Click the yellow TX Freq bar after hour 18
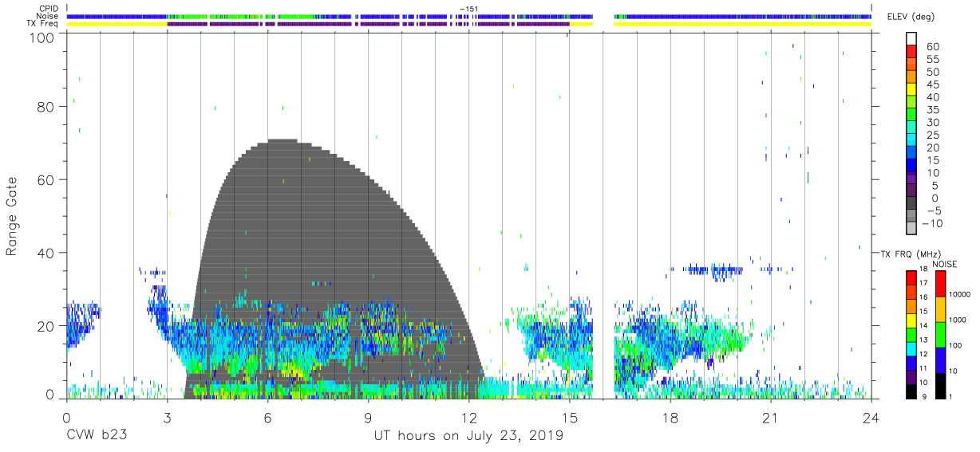The height and width of the screenshot is (452, 980). (742, 24)
